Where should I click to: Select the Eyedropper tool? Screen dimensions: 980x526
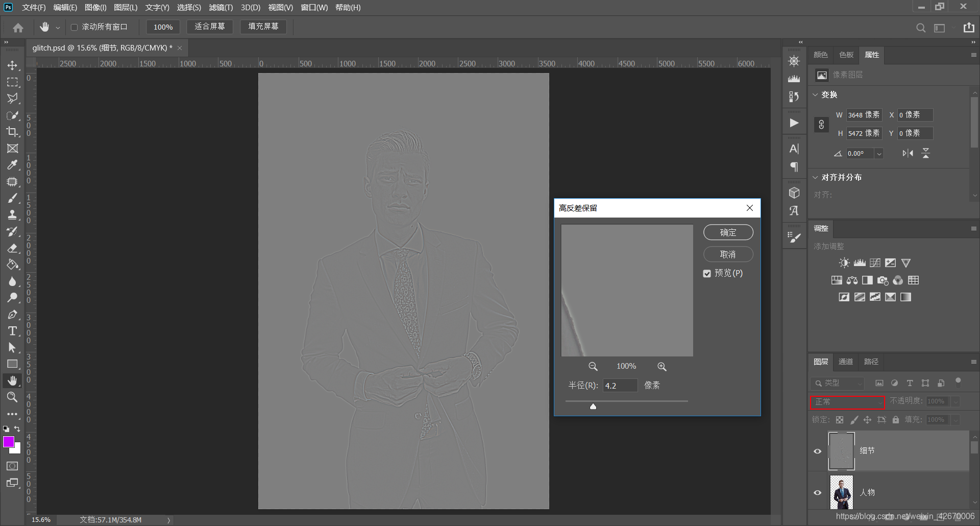click(12, 165)
